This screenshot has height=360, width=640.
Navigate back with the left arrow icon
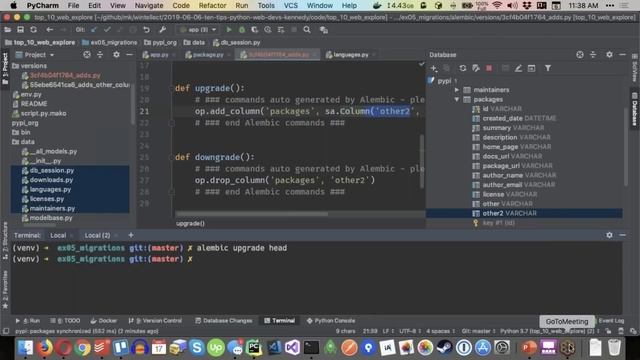coord(49,30)
